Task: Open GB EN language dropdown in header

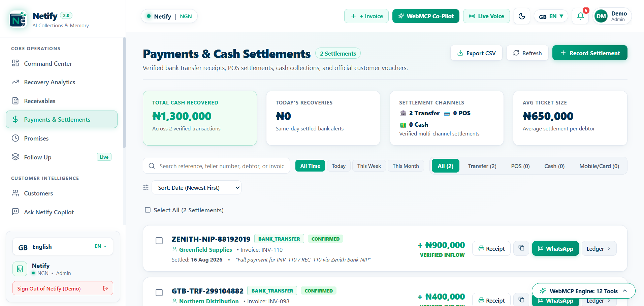Action: coord(551,16)
